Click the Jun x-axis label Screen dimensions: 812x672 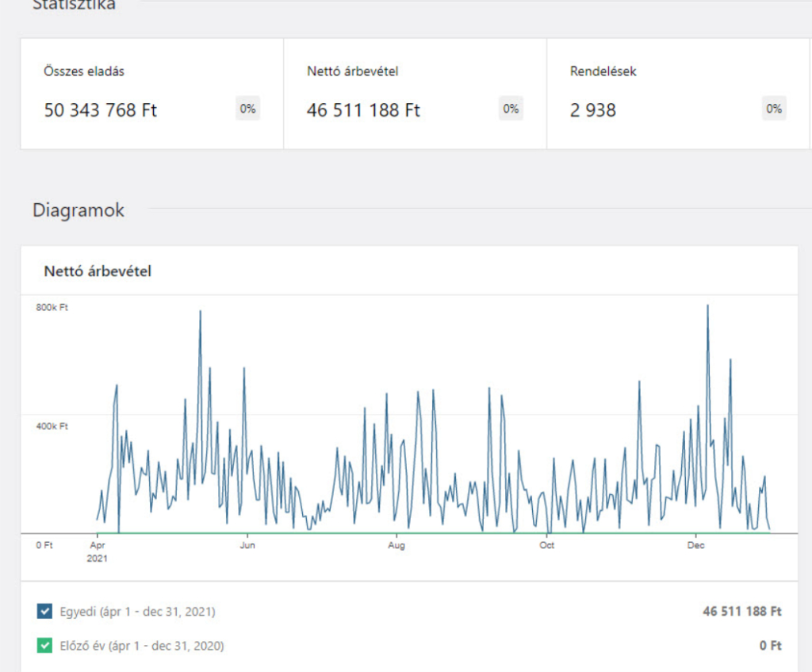[x=247, y=546]
